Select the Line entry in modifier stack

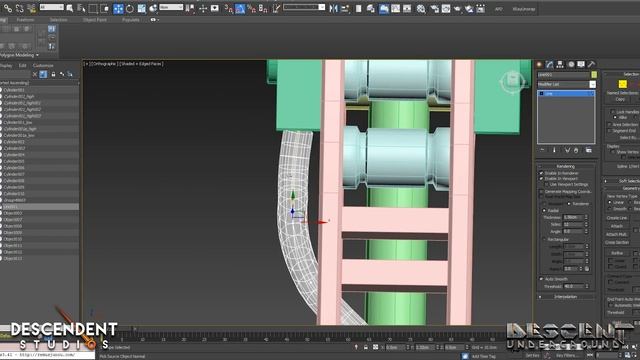pyautogui.click(x=566, y=93)
